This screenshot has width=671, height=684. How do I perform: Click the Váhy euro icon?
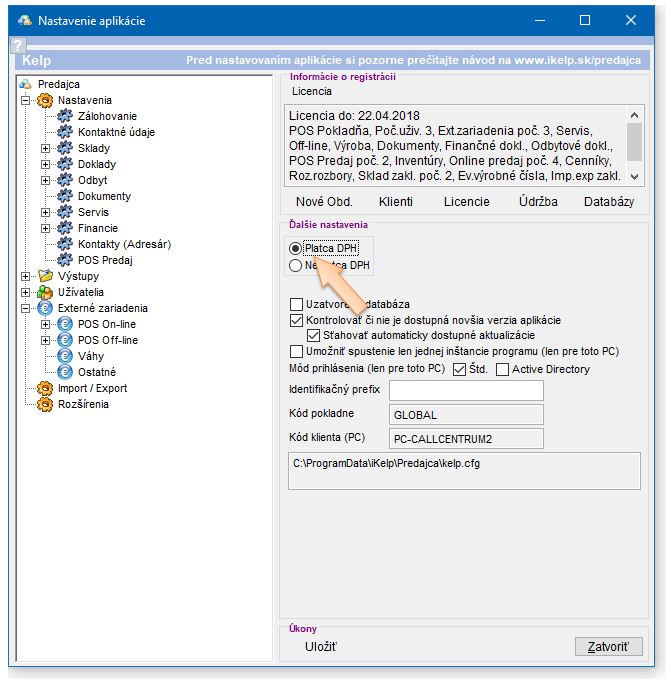(x=66, y=356)
